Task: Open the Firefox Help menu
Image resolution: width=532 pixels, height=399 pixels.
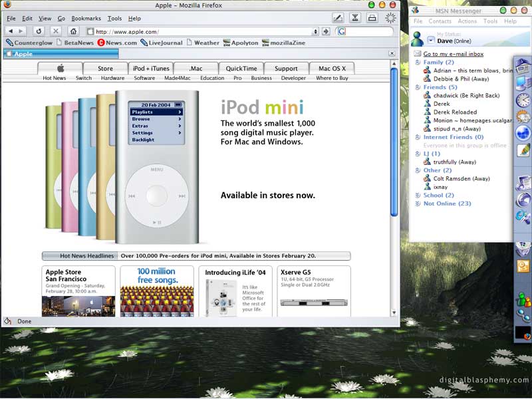Action: tap(134, 19)
